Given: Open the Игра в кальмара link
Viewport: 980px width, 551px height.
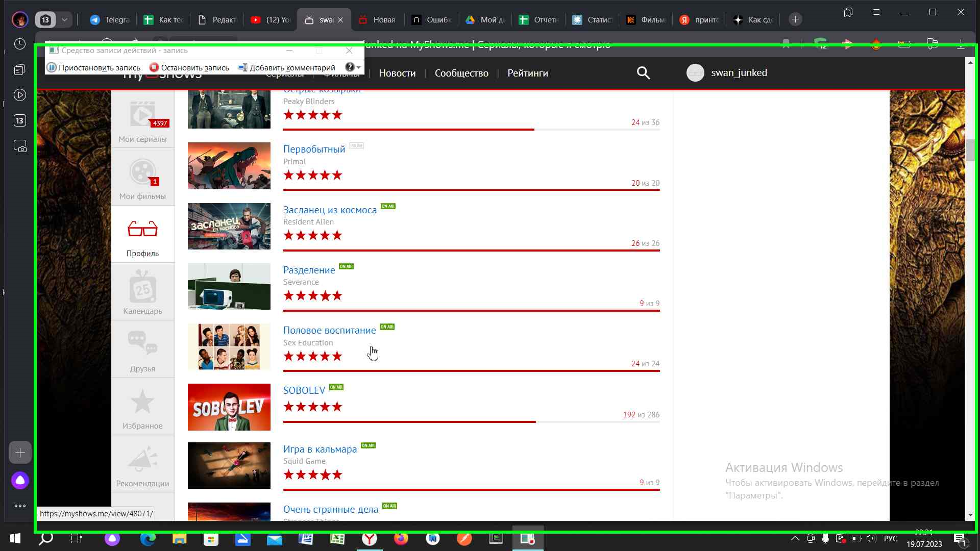Looking at the screenshot, I should point(320,449).
